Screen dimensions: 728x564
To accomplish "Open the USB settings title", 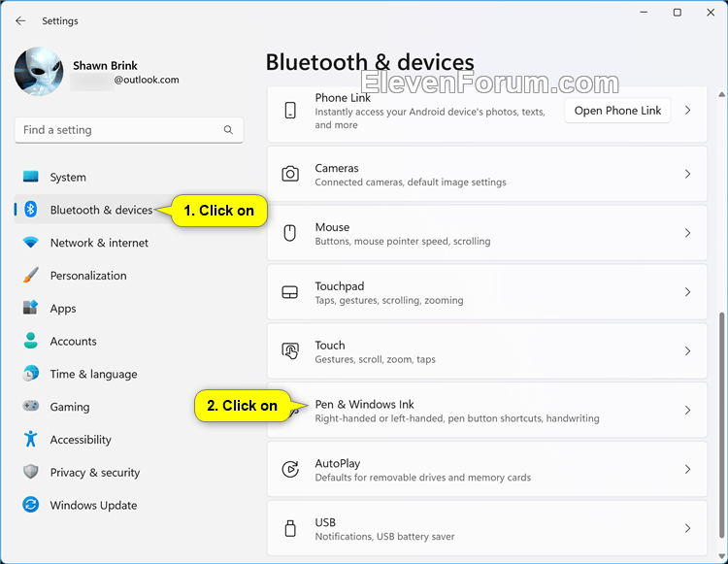I will click(325, 522).
